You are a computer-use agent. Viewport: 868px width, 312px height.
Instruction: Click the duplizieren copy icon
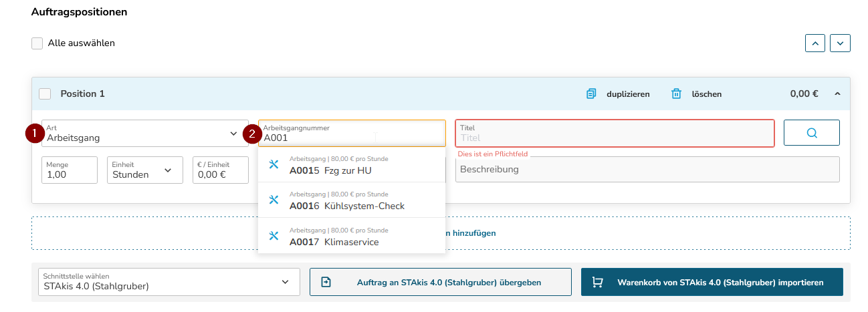click(591, 94)
